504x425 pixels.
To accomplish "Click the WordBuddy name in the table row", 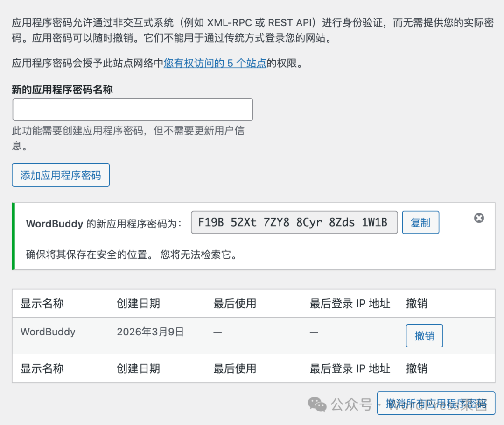I will tap(48, 332).
